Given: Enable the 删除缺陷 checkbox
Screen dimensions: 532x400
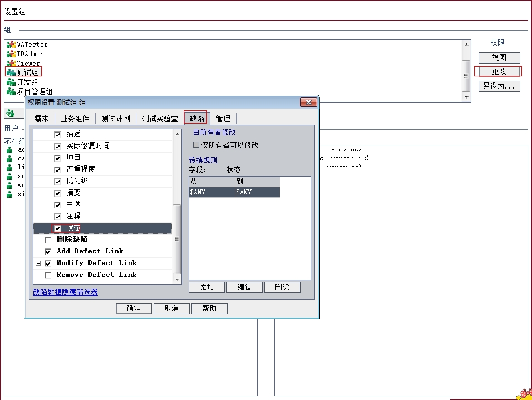Looking at the screenshot, I should 48,240.
